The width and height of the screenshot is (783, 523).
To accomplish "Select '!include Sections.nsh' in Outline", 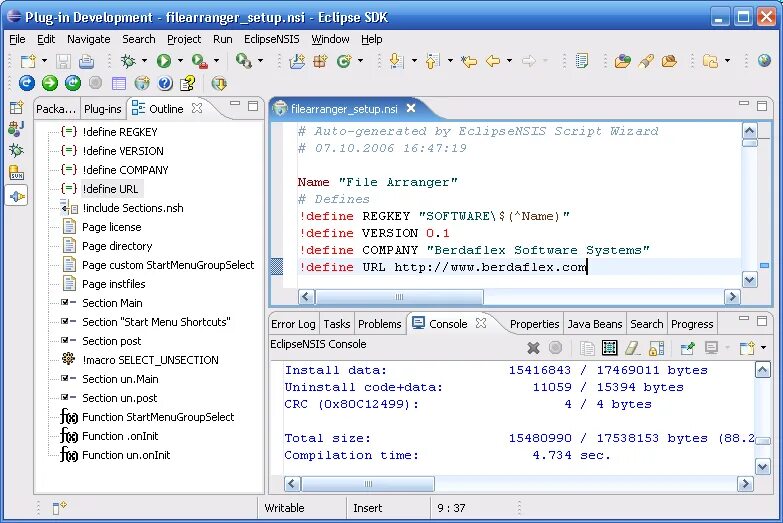I will (133, 208).
